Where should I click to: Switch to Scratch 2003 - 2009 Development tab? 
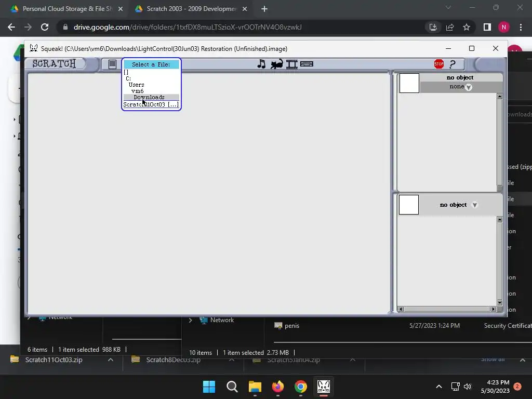point(191,9)
